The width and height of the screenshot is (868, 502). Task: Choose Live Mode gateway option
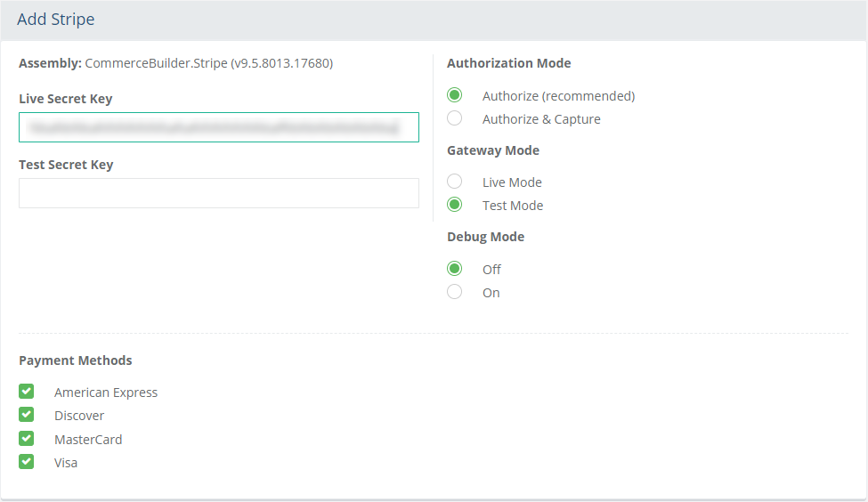(x=455, y=182)
